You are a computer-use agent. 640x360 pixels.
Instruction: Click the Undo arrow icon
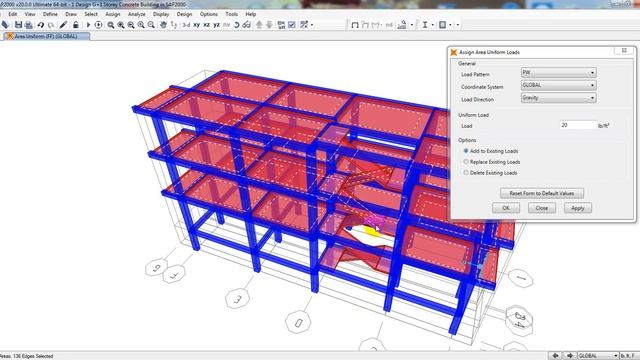(x=40, y=25)
